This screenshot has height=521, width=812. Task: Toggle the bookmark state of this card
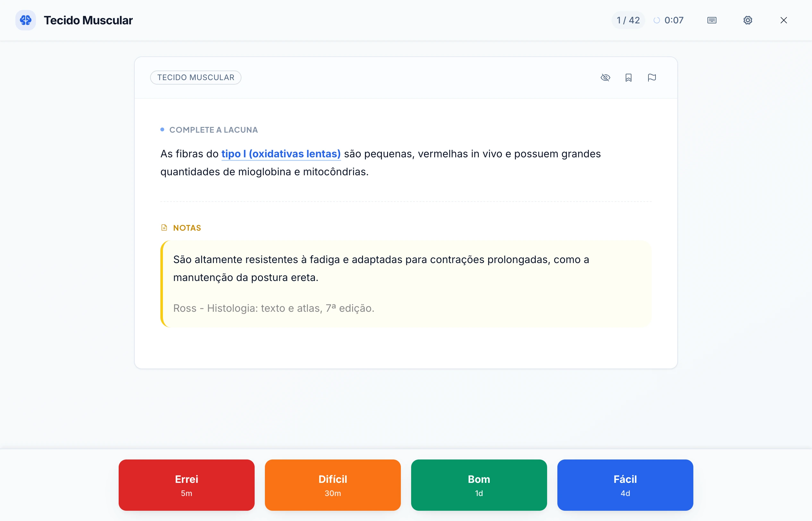pyautogui.click(x=629, y=78)
